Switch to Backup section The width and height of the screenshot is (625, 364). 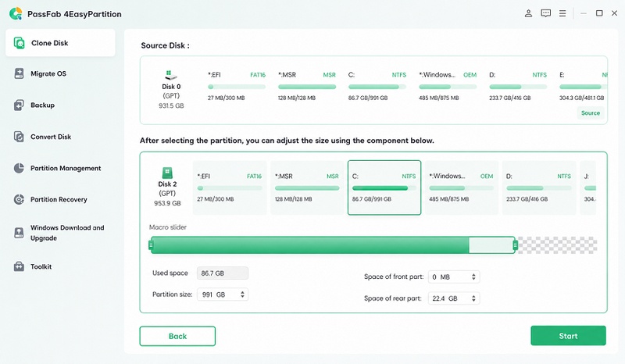tap(60, 105)
